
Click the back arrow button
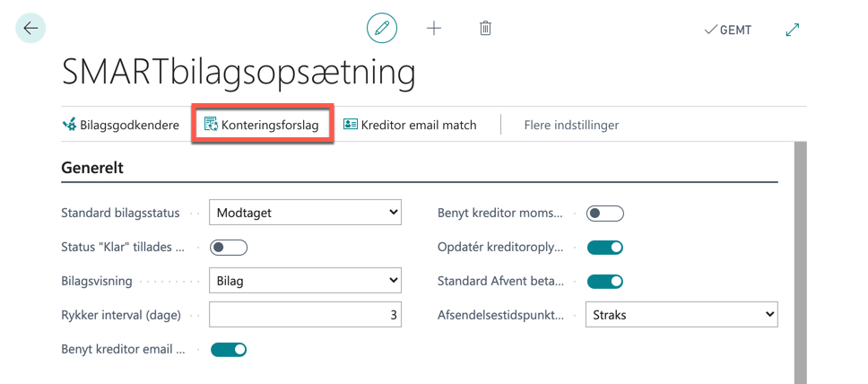click(30, 28)
